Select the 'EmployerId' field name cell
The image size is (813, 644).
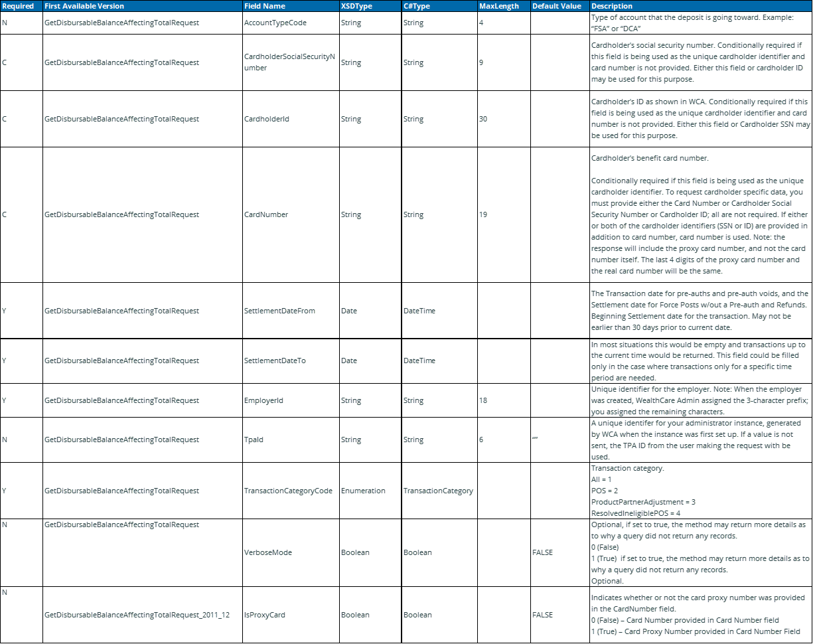(x=290, y=400)
